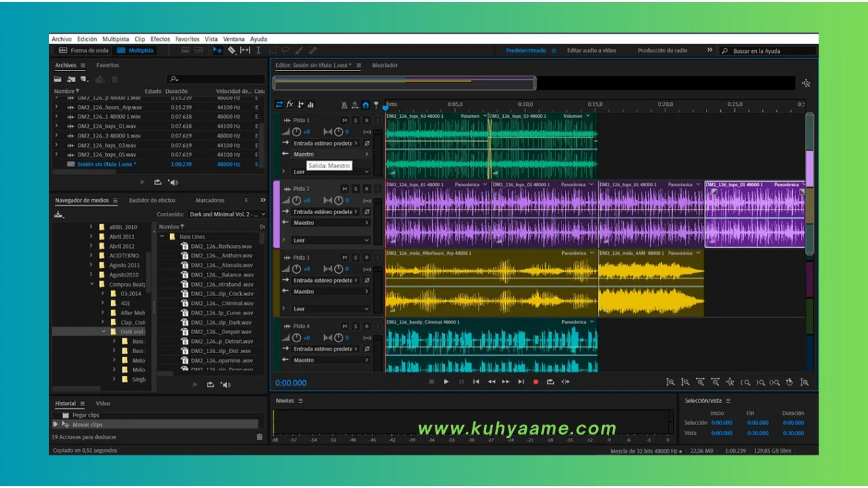Show the EQ view in the editor
Screen dimensions: 868x488
tap(311, 104)
